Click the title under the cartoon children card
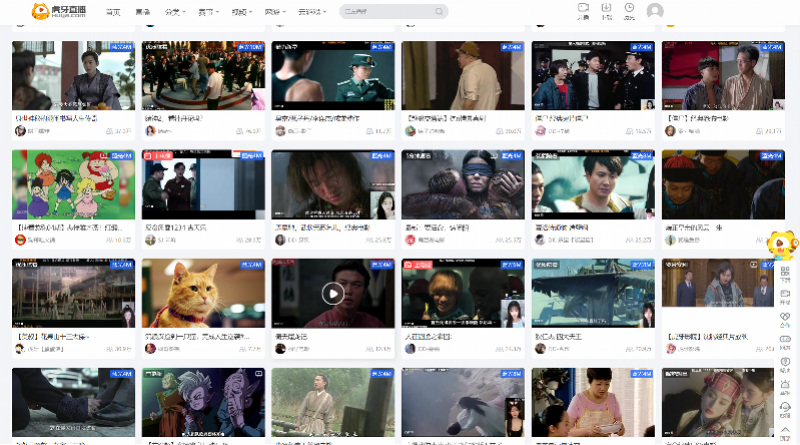Screen dimensions: 800x445 click(69, 227)
